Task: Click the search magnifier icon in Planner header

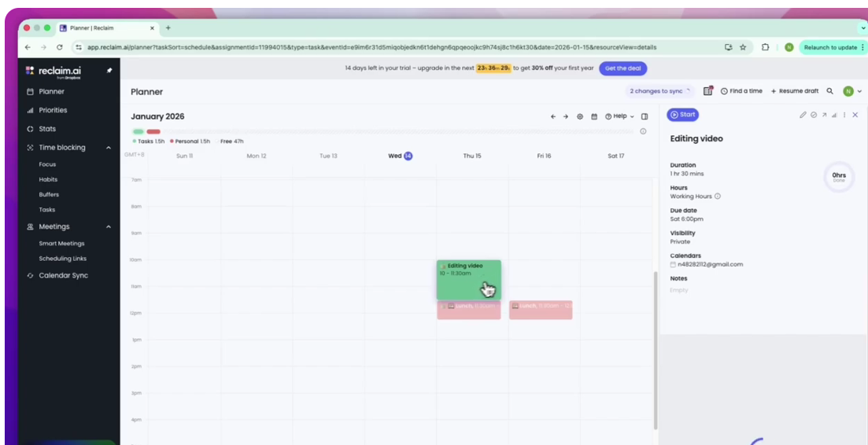Action: point(829,91)
